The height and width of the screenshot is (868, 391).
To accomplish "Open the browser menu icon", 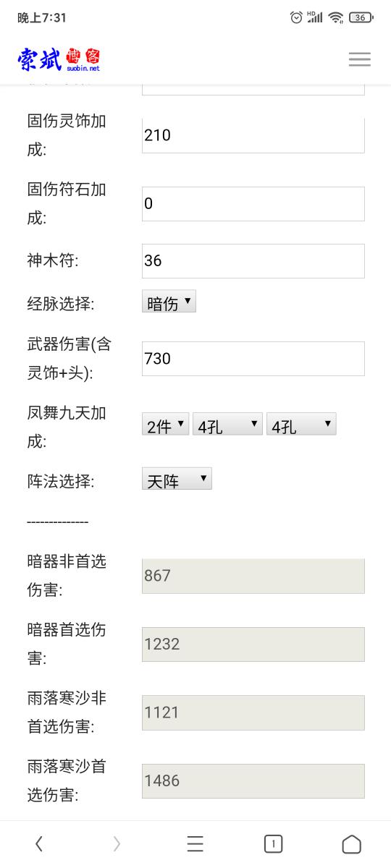I will [195, 843].
